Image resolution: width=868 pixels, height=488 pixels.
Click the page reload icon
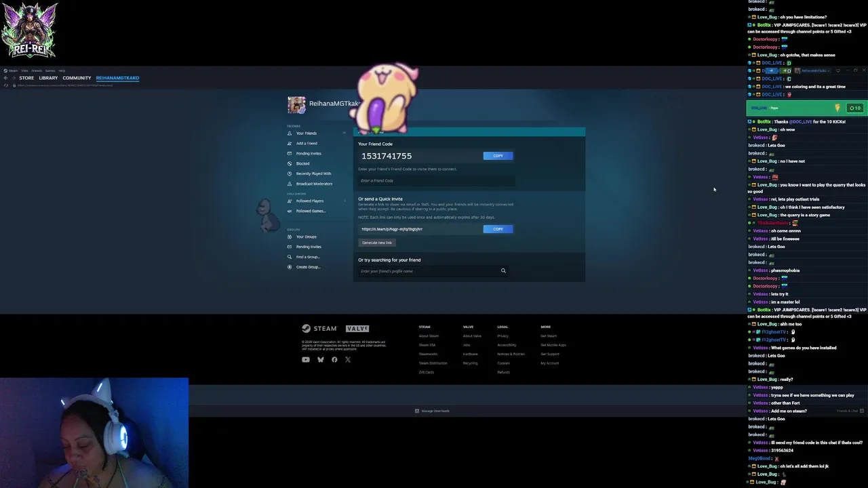pos(5,85)
